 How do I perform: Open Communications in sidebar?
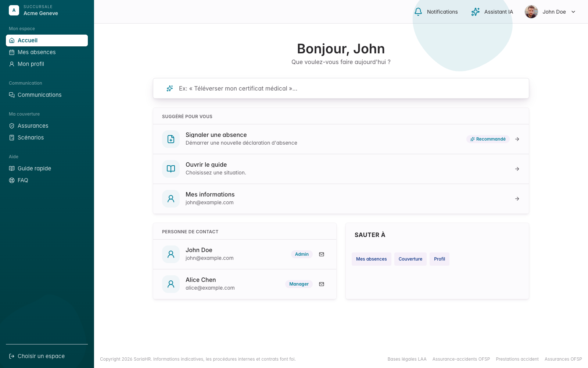pos(47,95)
